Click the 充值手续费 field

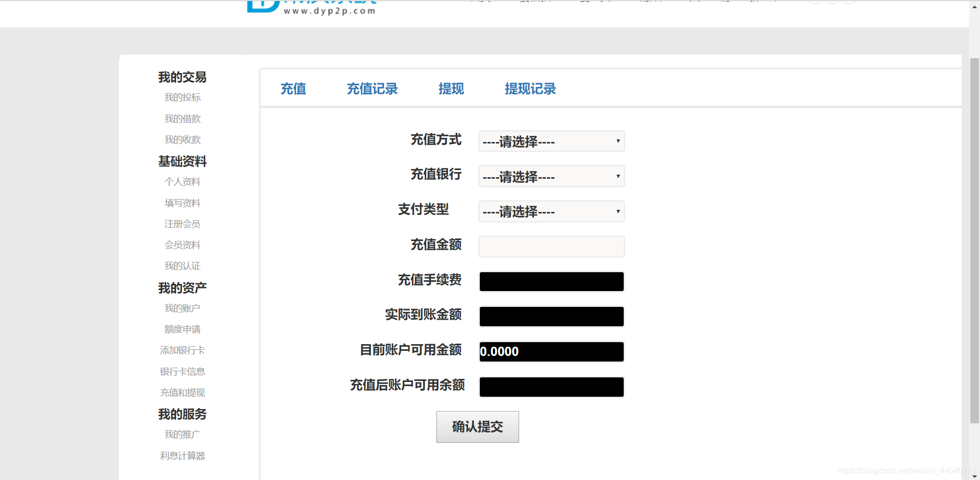point(552,282)
